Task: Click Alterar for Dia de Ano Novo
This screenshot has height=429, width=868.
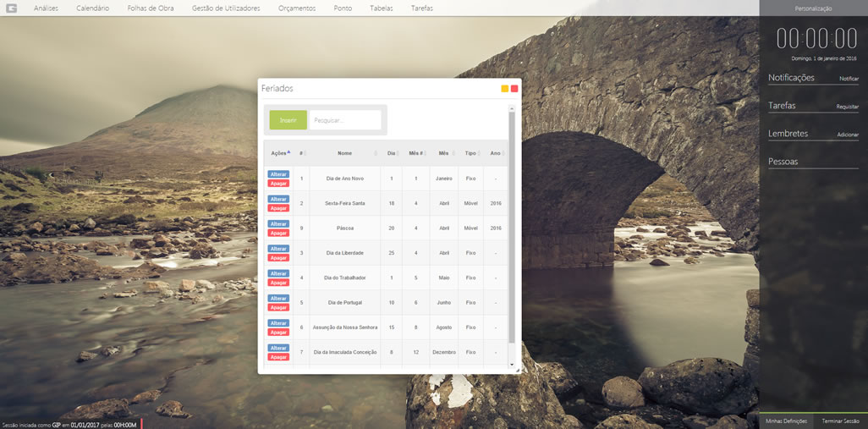Action: [278, 174]
